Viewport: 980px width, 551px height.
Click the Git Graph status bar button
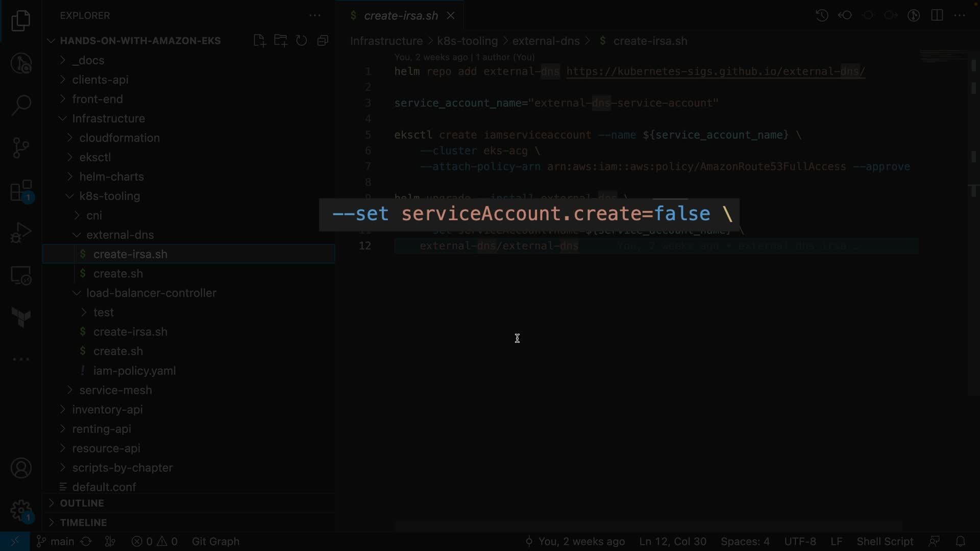click(x=215, y=541)
